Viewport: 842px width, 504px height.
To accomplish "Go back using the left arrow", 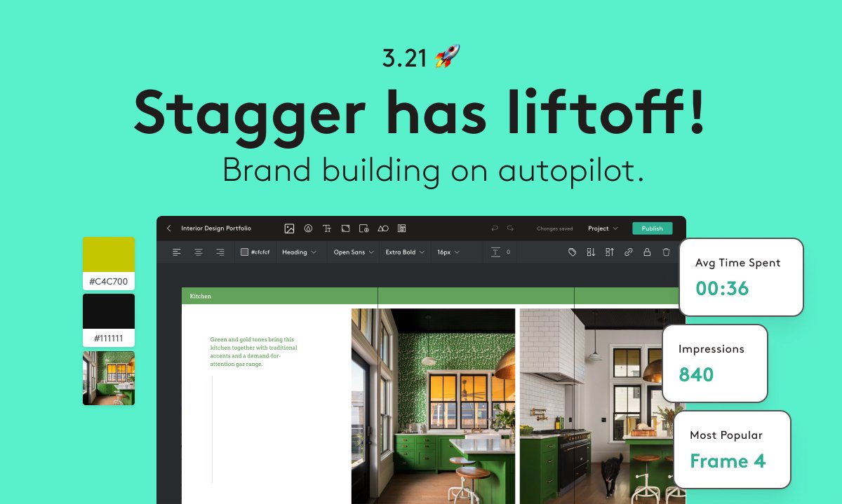I will (x=169, y=229).
